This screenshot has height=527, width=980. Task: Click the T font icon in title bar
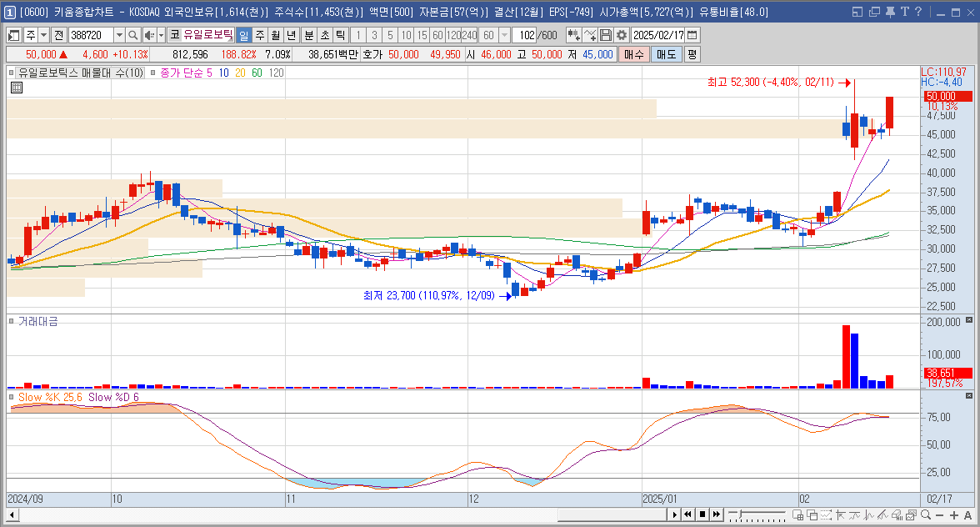905,12
